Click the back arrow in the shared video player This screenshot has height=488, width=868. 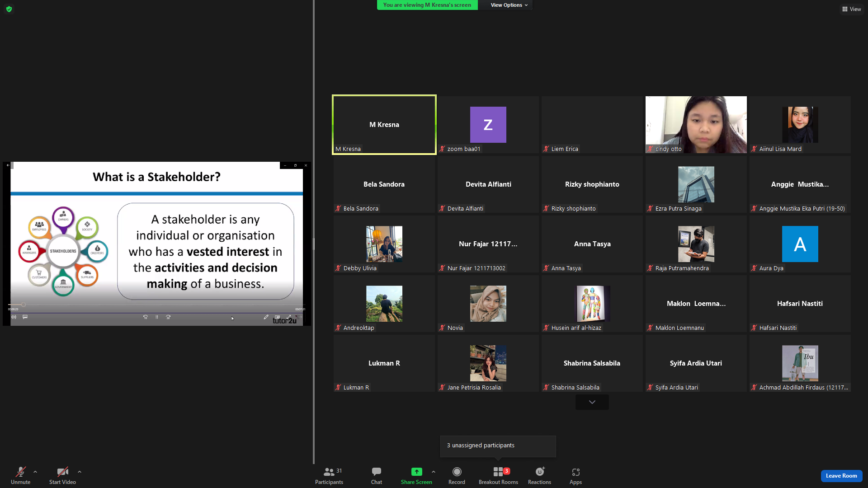pyautogui.click(x=8, y=165)
